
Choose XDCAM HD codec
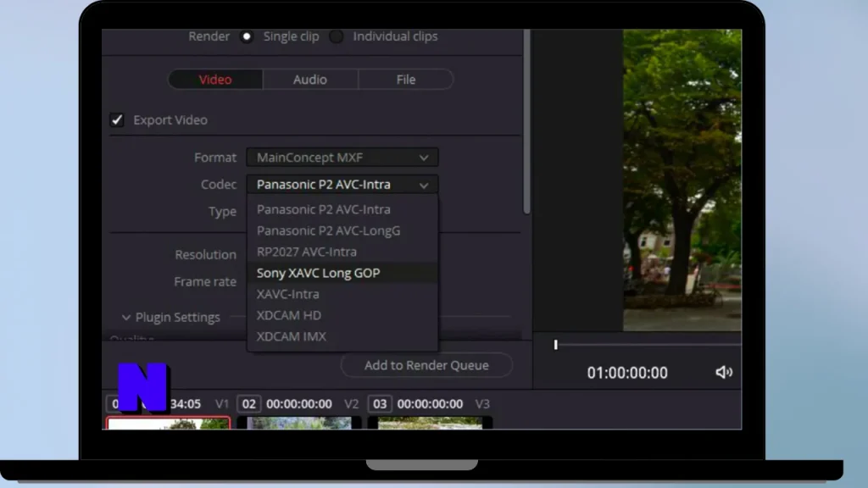342,315
